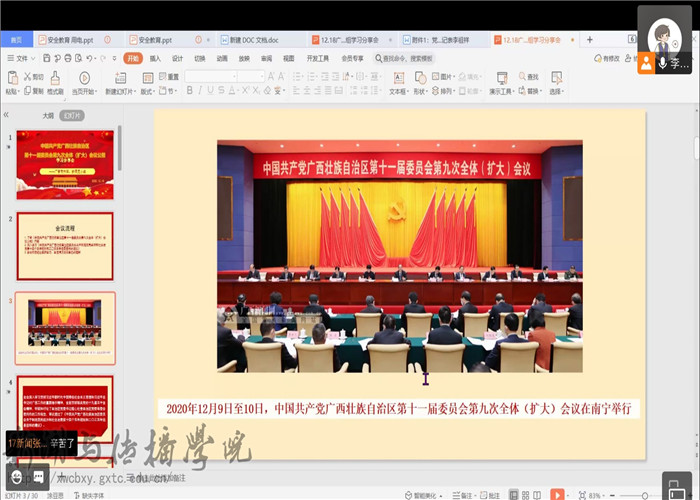This screenshot has width=700, height=500.
Task: Click the reading view icon in status bar
Action: coord(537,495)
